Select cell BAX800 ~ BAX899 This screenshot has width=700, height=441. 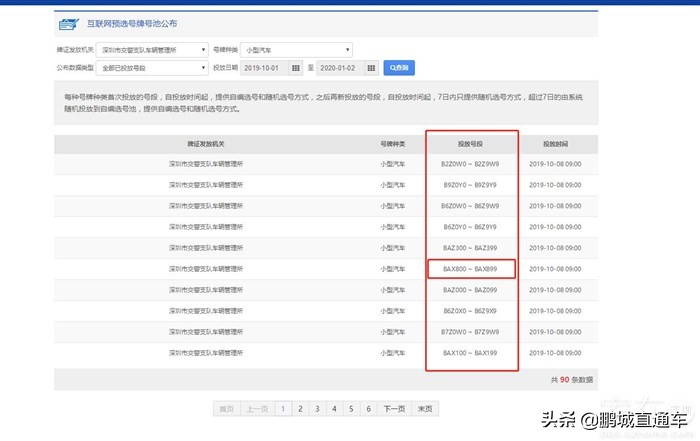click(470, 269)
